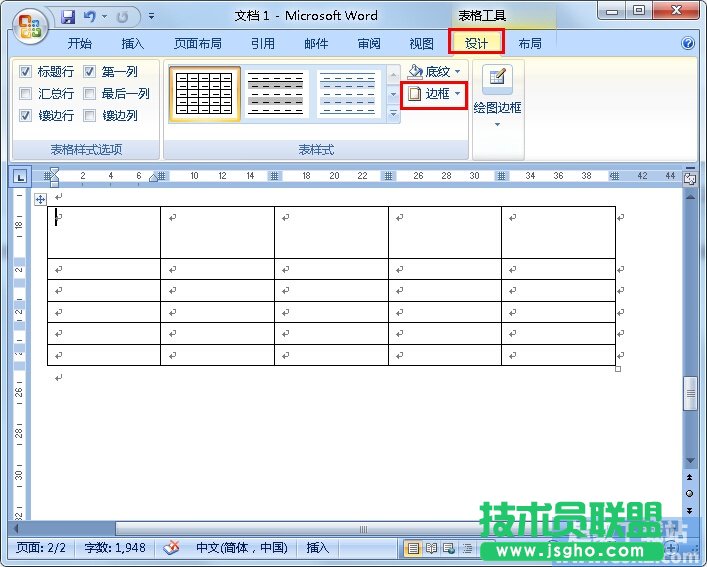
Task: Expand the 边框 borders dropdown
Action: tap(458, 94)
